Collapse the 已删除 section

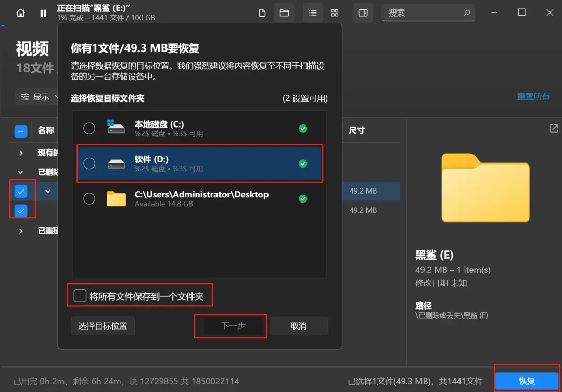click(x=21, y=172)
